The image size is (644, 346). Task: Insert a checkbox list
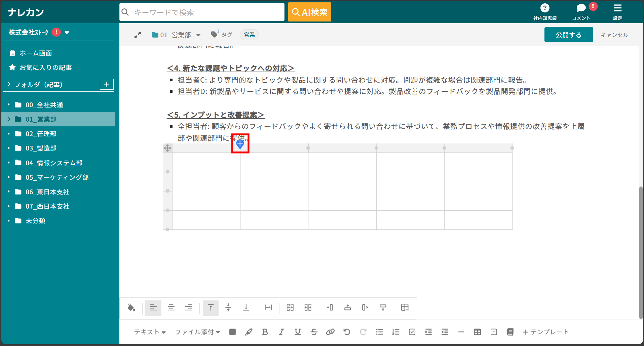pos(412,332)
